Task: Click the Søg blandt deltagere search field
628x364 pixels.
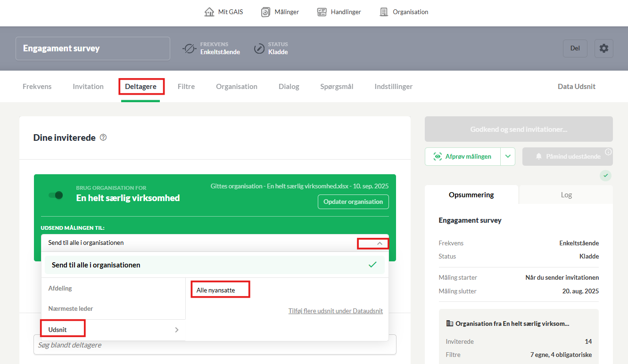Action: coord(215,345)
